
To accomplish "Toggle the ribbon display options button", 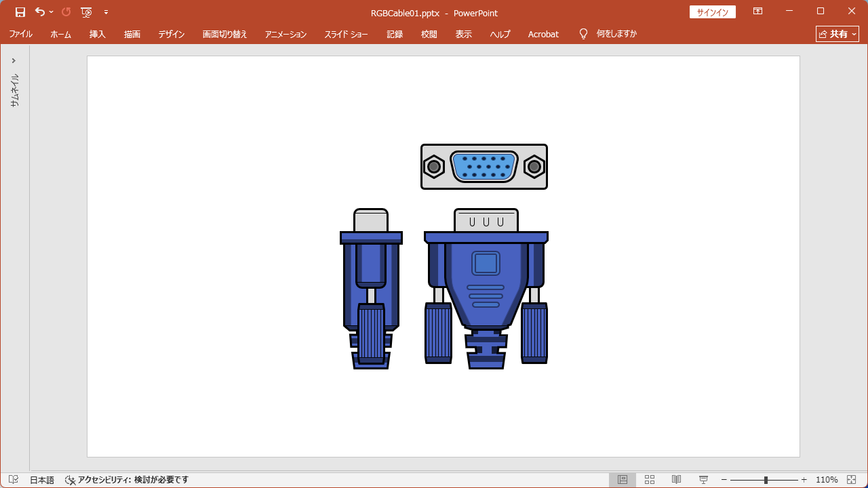I will click(x=757, y=12).
